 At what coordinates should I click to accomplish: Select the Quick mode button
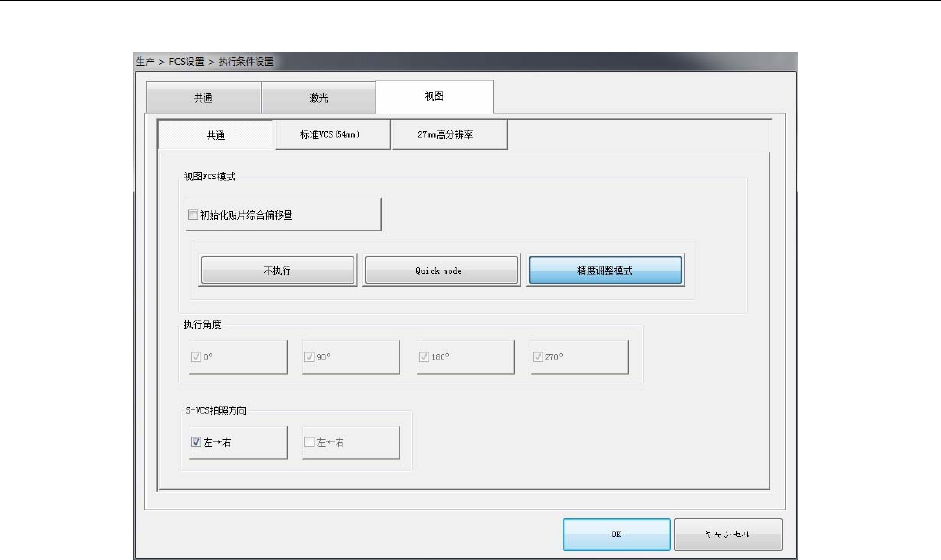(x=442, y=271)
